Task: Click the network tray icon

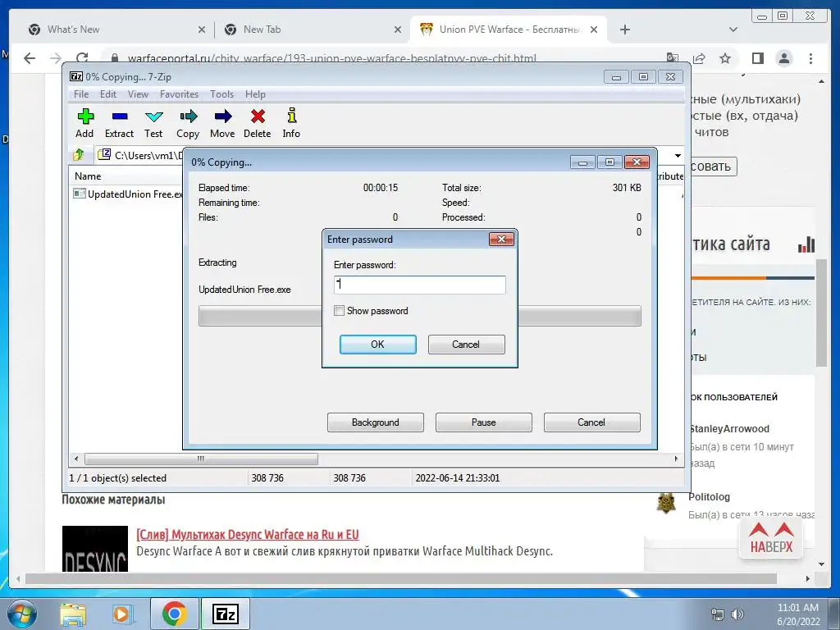Action: click(x=717, y=614)
